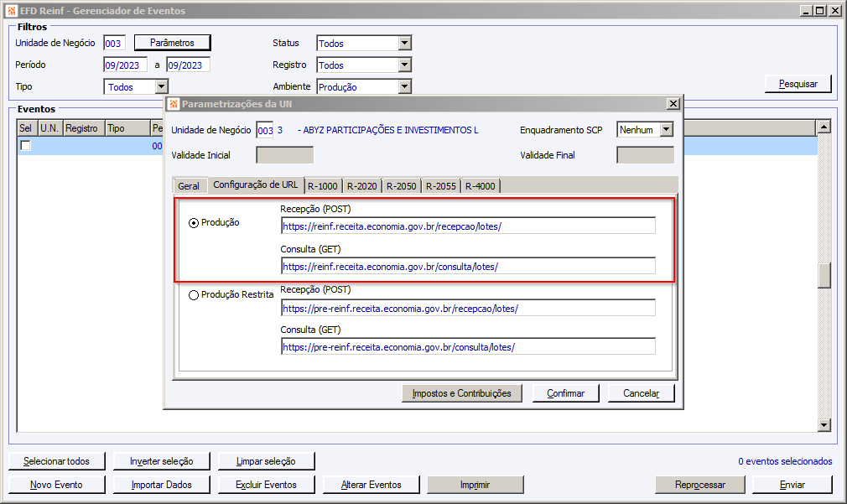
Task: Click Excluir Eventos button
Action: pos(267,485)
